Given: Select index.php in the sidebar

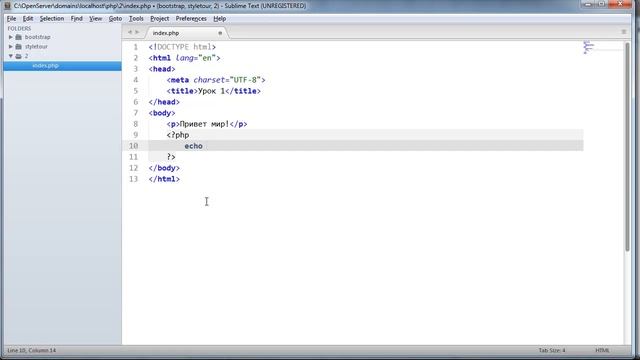Looking at the screenshot, I should pos(62,66).
